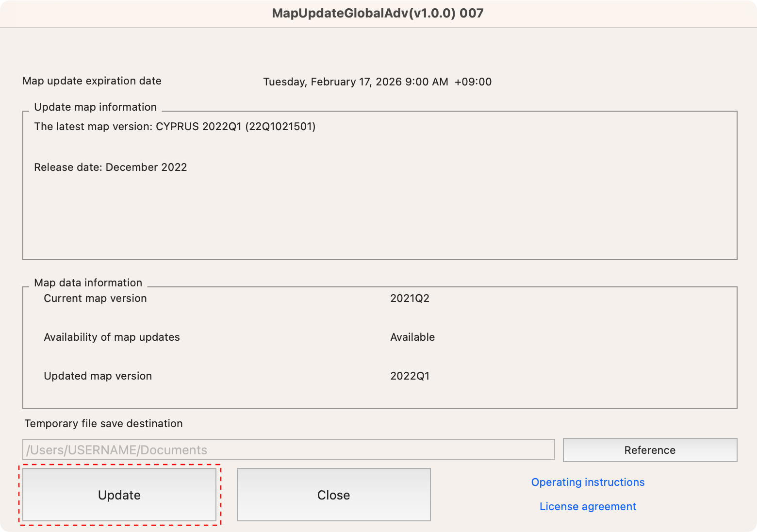Screen dimensions: 757x532
Task: Open the Reference folder browser
Action: click(650, 450)
